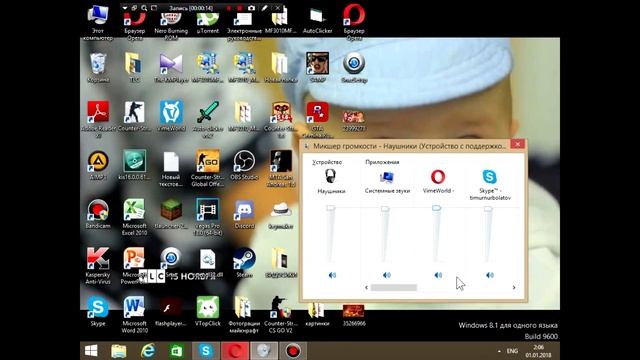The height and width of the screenshot is (360, 640).
Task: Open the VTopClick desktop icon
Action: (x=208, y=312)
